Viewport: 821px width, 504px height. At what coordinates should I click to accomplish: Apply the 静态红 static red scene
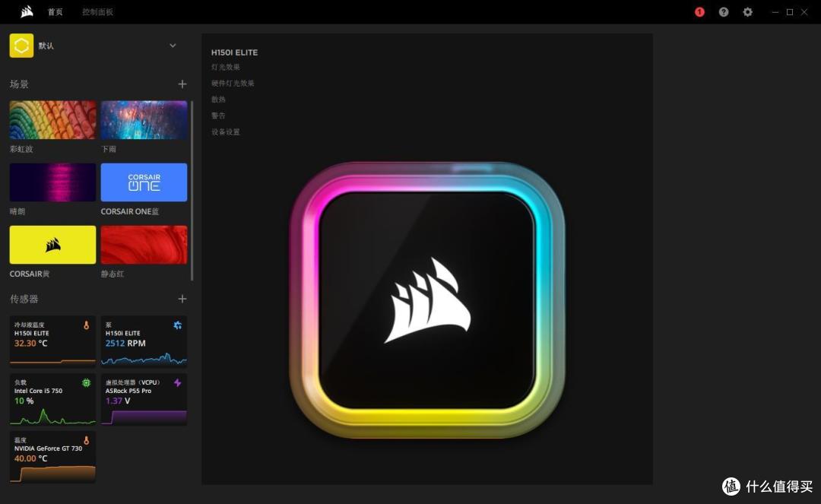coord(144,245)
